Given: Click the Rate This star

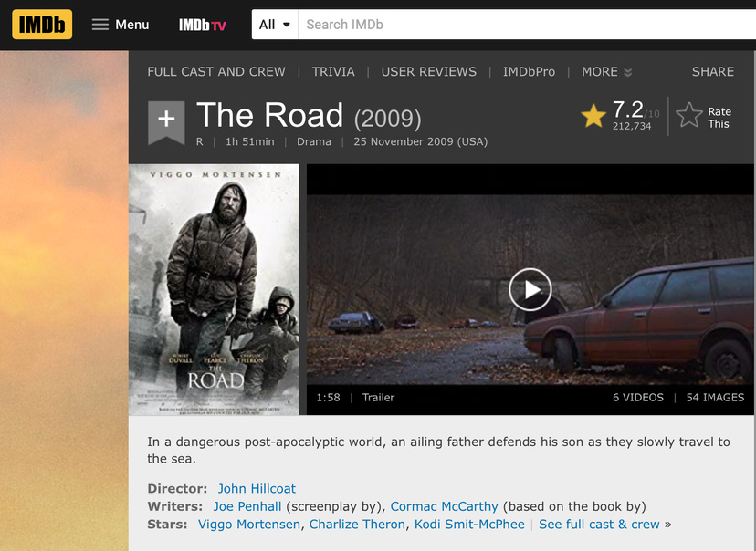Looking at the screenshot, I should 689,116.
